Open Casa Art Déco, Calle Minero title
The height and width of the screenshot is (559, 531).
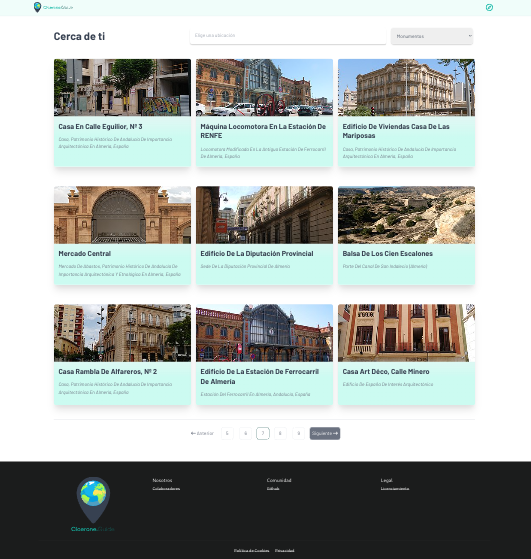(386, 371)
